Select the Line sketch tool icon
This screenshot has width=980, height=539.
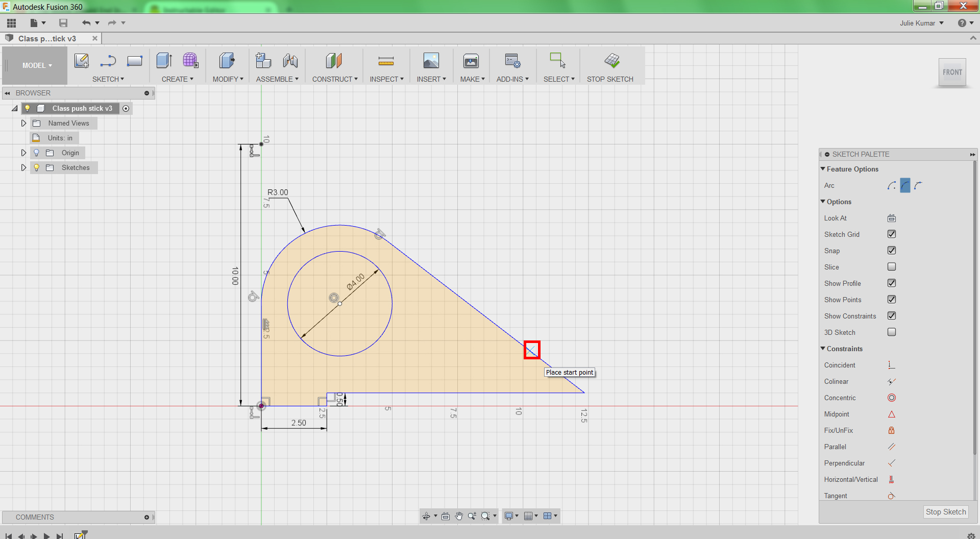click(108, 61)
